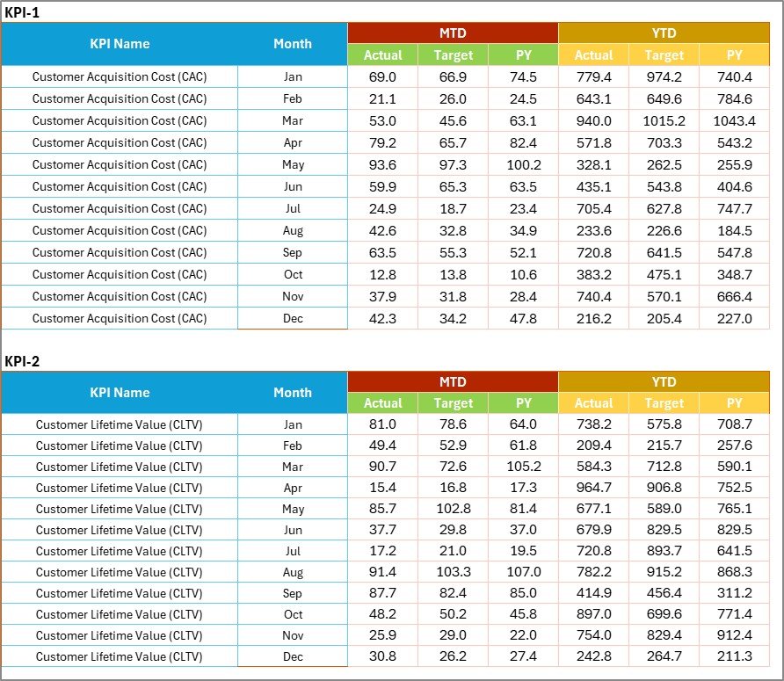Select the KPI-2 section heading

24,360
